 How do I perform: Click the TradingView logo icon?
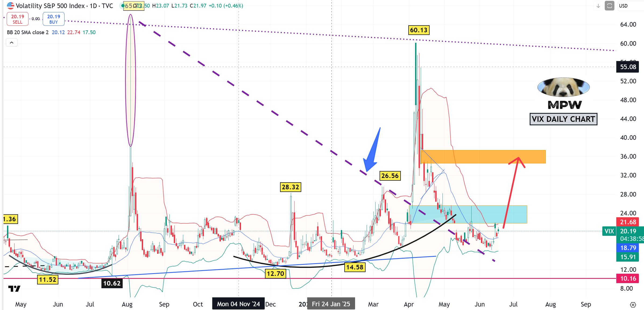click(14, 289)
